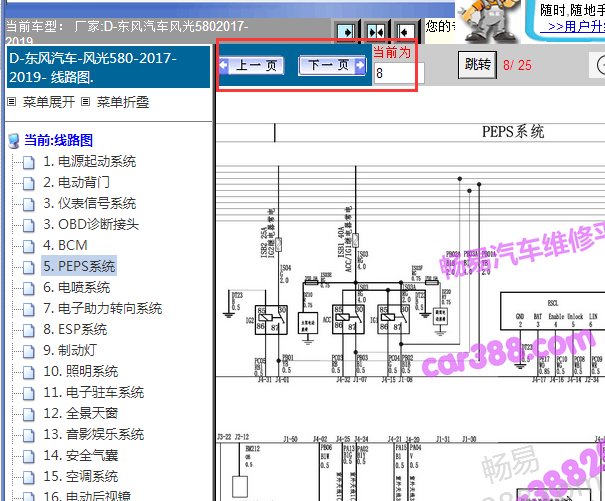The width and height of the screenshot is (605, 501).
Task: Click the 跳转 jump button
Action: (x=477, y=65)
